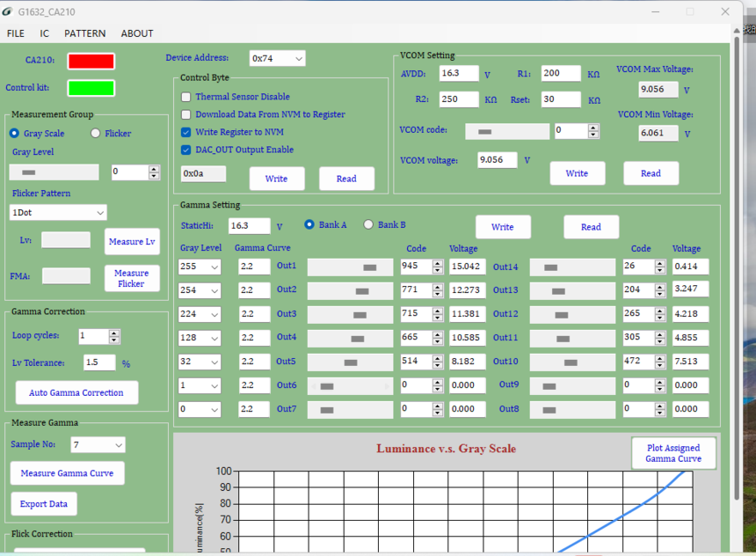Open the Gray Level 32 dropdown
Viewport: 756px width, 556px height.
pos(200,362)
